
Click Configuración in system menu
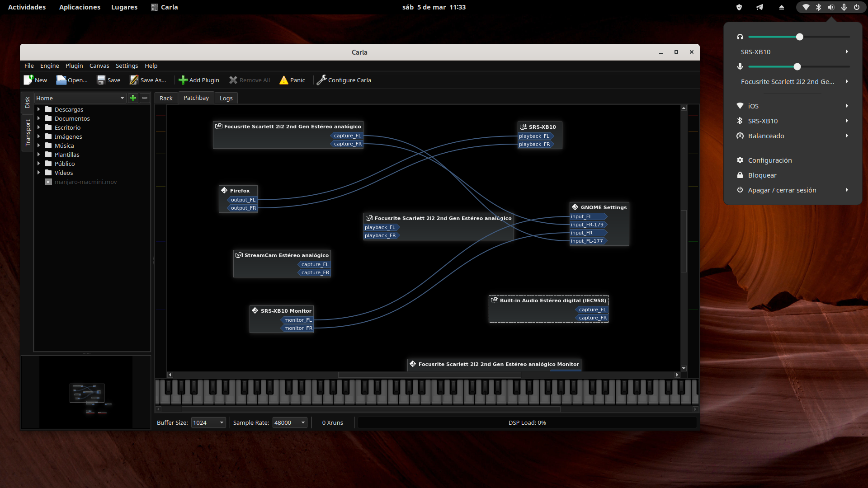click(x=769, y=160)
